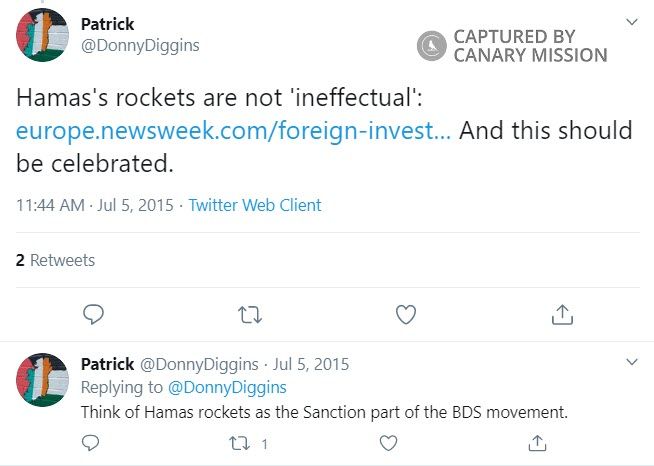The height and width of the screenshot is (466, 654).
Task: Click the share icon on the reply tweet
Action: pyautogui.click(x=536, y=442)
